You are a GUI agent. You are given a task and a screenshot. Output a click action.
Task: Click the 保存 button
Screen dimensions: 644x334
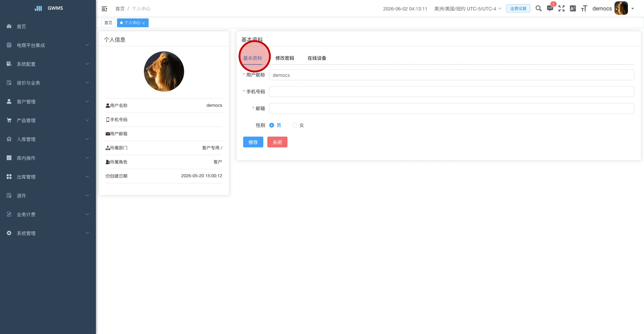tap(253, 142)
